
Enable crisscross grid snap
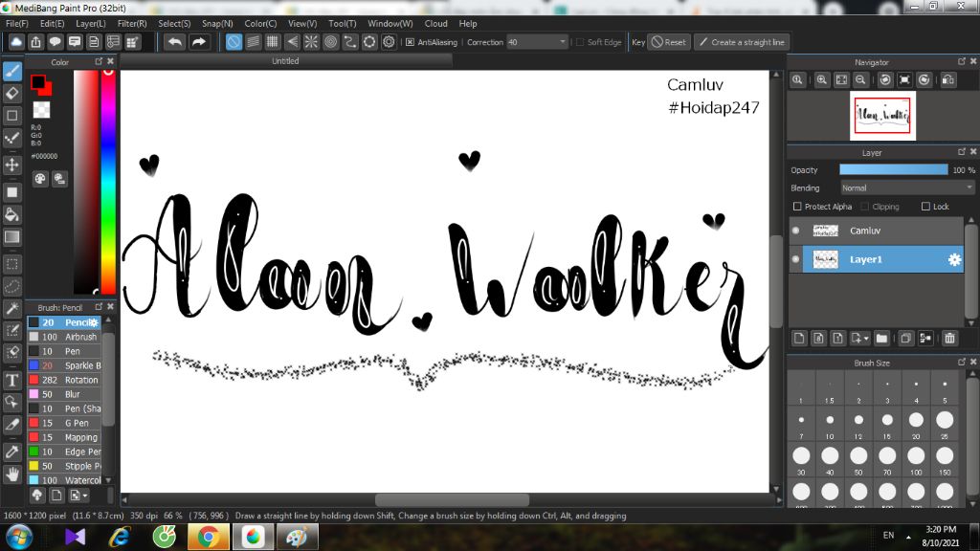tap(273, 42)
